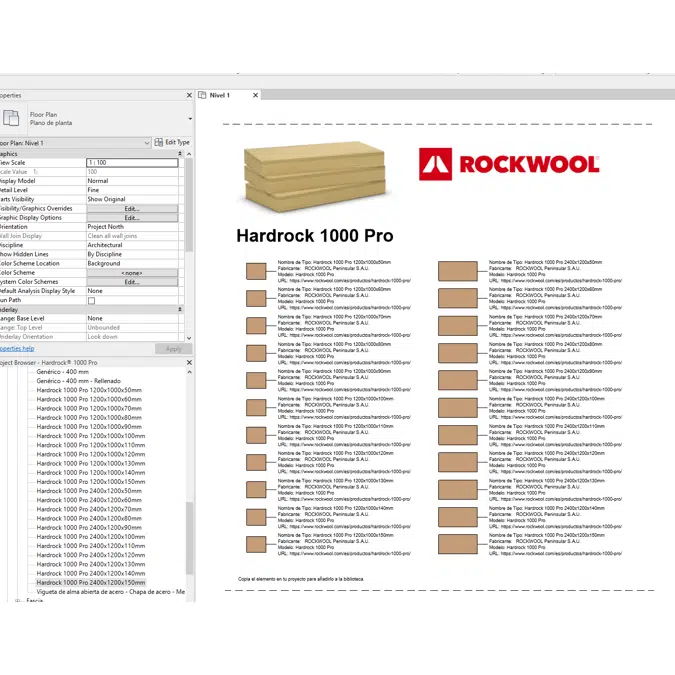
Task: Select Hardrock 1000 Pro 1200x1000x140mm in browser
Action: pyautogui.click(x=91, y=473)
